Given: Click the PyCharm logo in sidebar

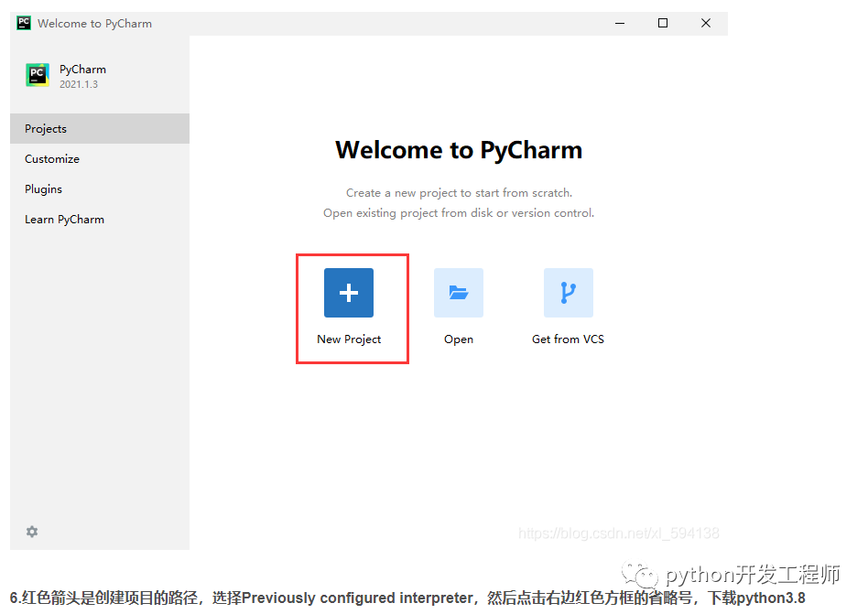Looking at the screenshot, I should pyautogui.click(x=38, y=75).
